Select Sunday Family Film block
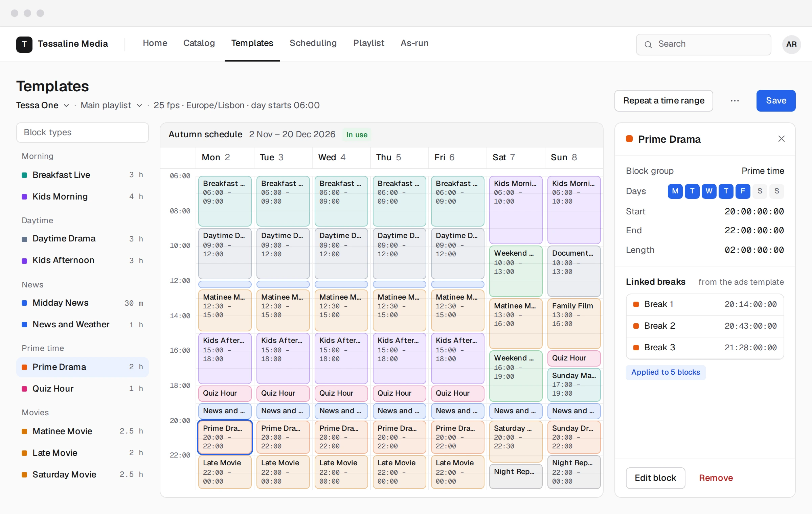812x514 pixels. pyautogui.click(x=574, y=324)
